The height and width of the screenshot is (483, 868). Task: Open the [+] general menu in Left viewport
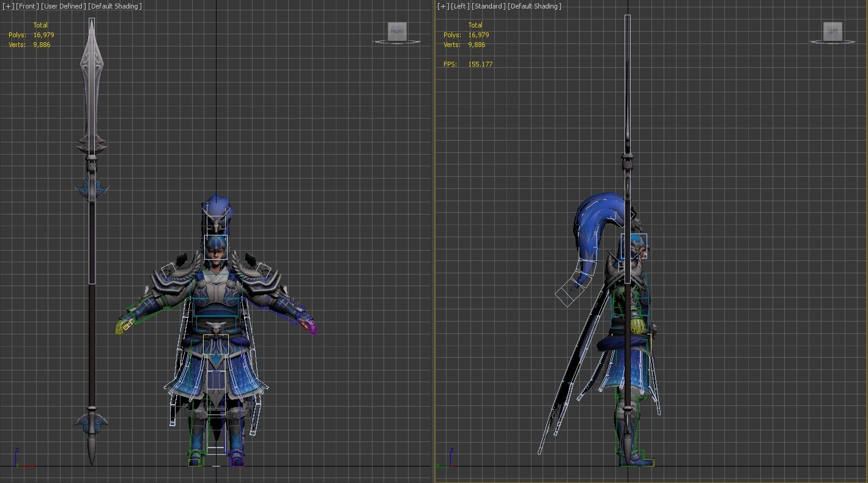pyautogui.click(x=443, y=6)
